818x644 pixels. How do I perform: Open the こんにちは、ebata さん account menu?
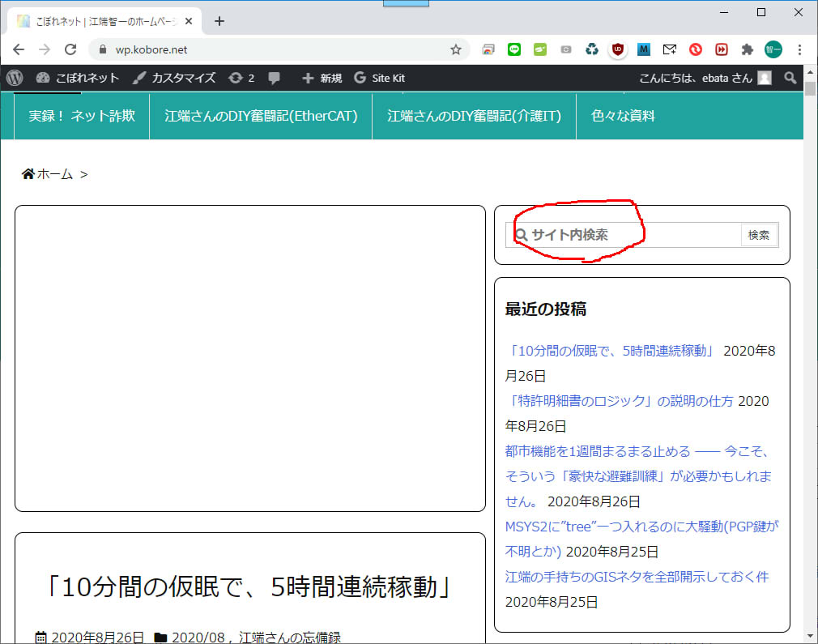pyautogui.click(x=705, y=78)
